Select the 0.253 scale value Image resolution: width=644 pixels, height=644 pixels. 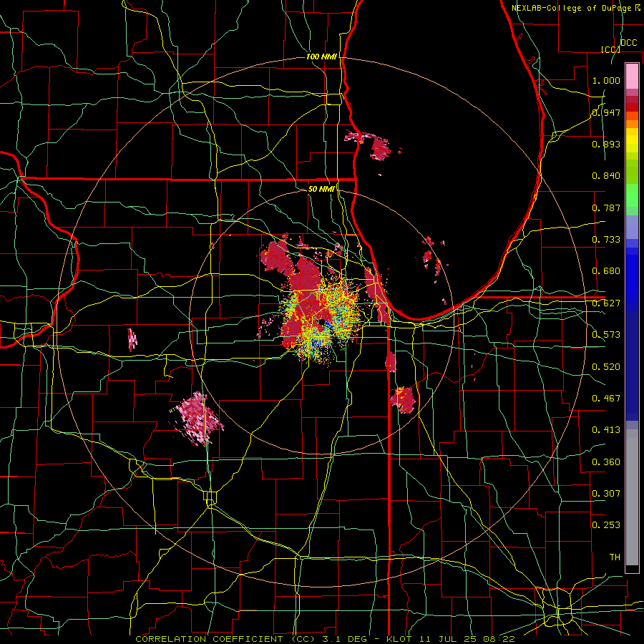606,525
